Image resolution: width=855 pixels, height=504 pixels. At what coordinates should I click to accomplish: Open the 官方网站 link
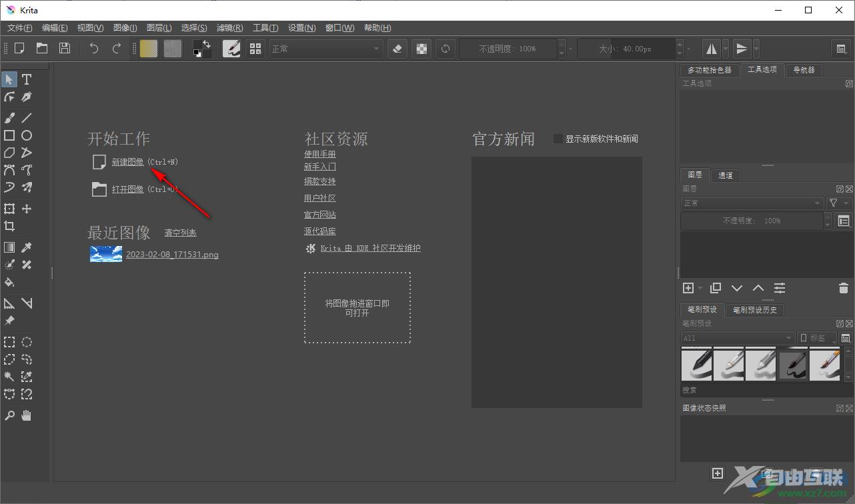coord(320,215)
